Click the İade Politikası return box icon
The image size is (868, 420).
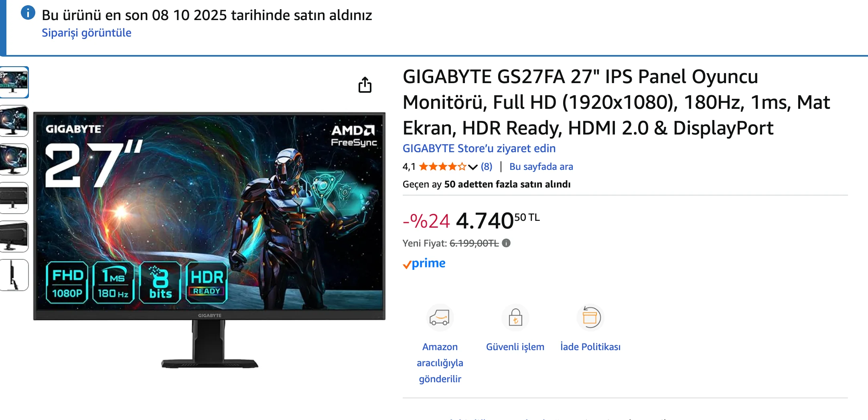tap(590, 318)
